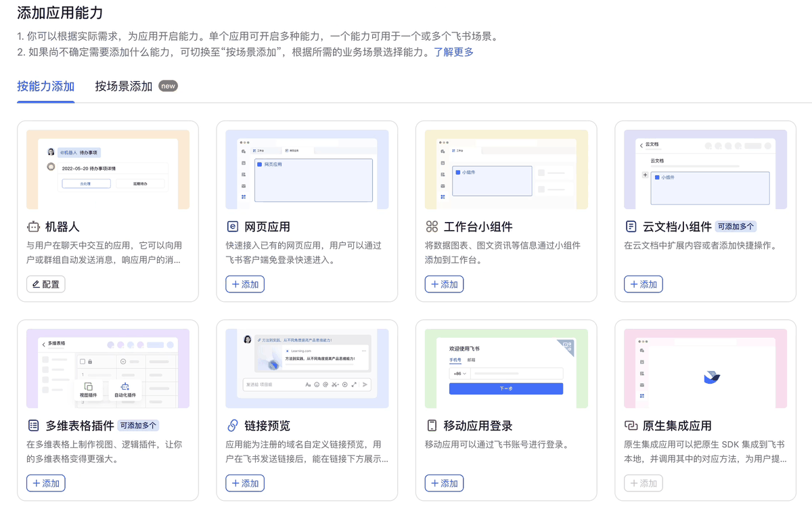Open the 云文档小组件 preview thumbnail

point(706,169)
